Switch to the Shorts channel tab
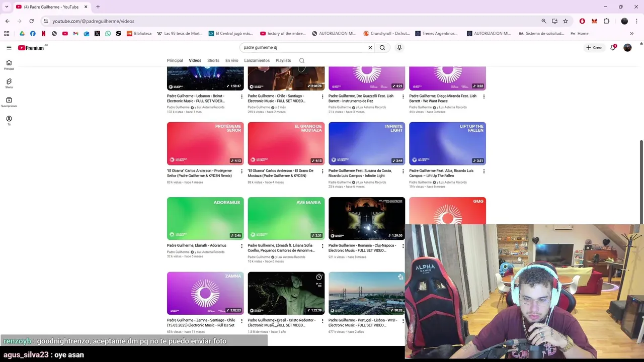The width and height of the screenshot is (644, 362). coord(213,60)
